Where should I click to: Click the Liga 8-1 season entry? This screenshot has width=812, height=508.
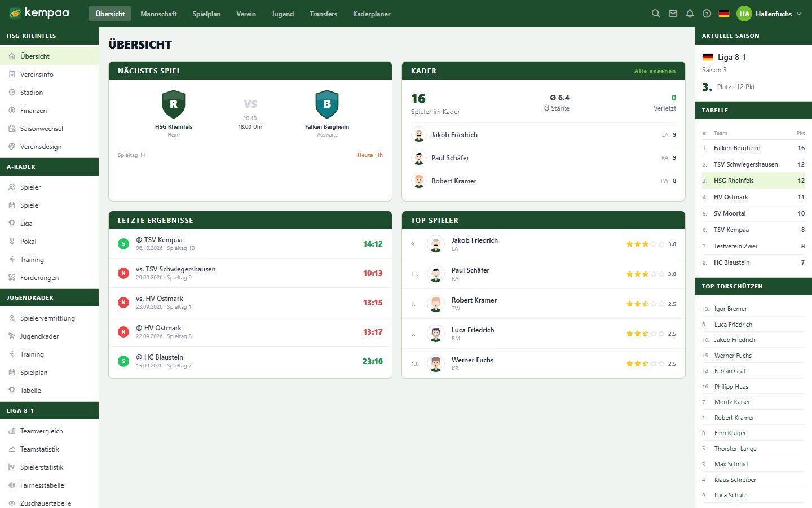pos(724,57)
